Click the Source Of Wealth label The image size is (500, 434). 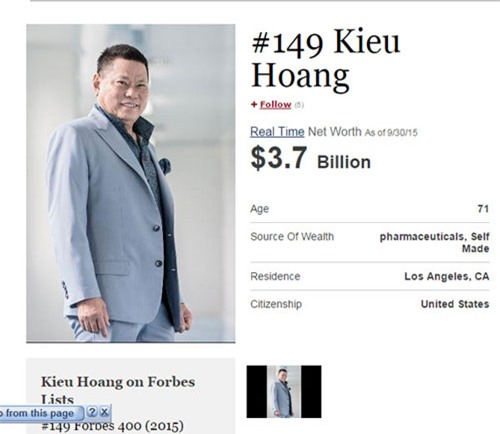click(x=292, y=236)
